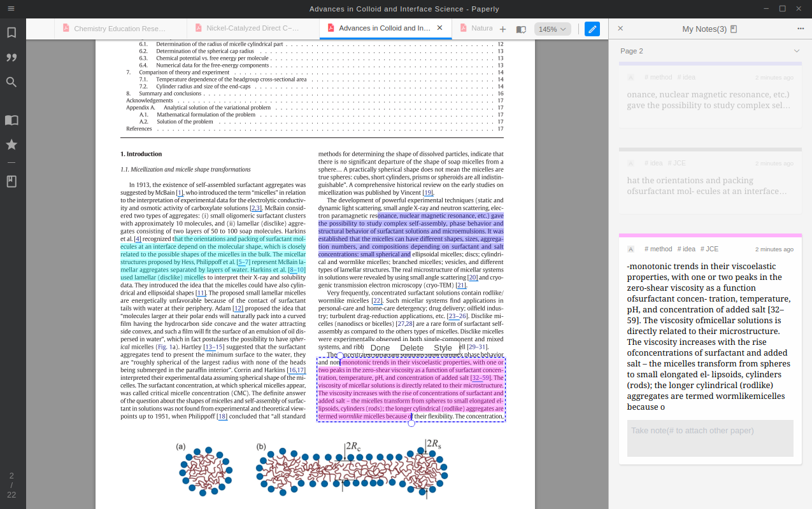Switch to the Natura… tab
This screenshot has width=812, height=509.
pos(475,29)
